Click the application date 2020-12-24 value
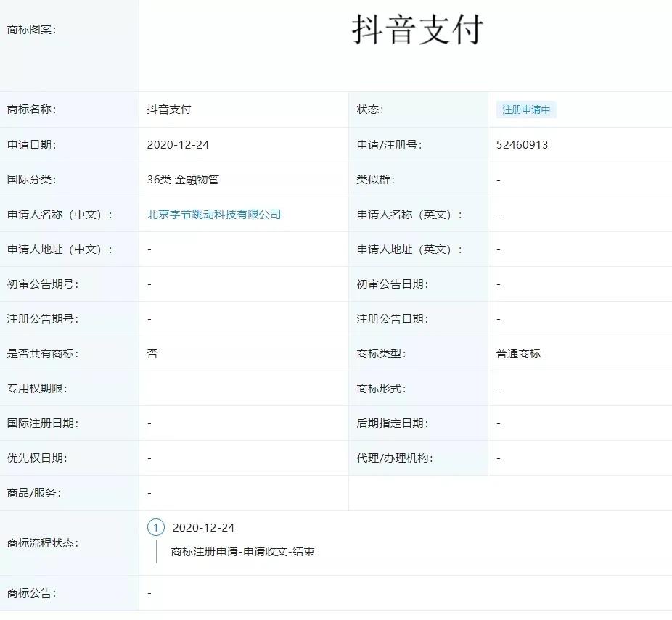 point(178,145)
